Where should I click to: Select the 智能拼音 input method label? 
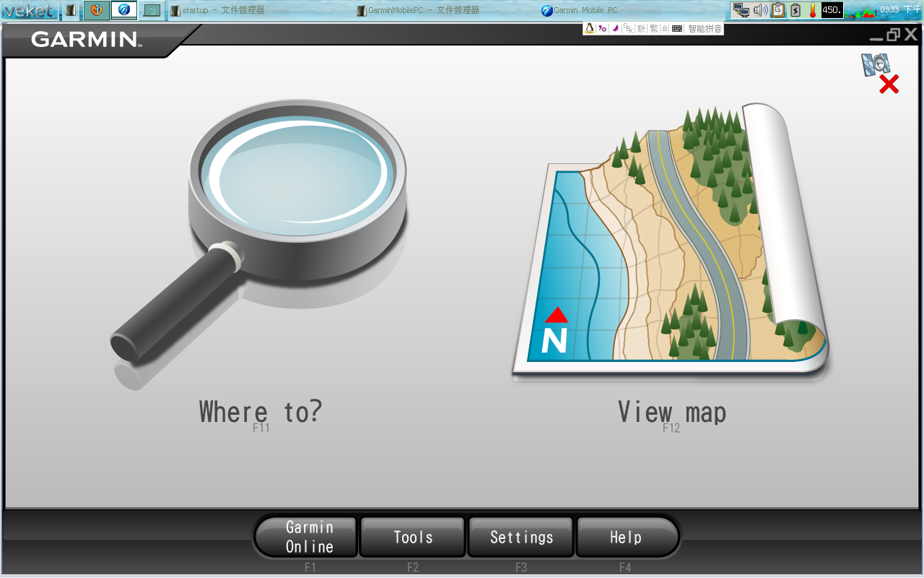click(705, 28)
